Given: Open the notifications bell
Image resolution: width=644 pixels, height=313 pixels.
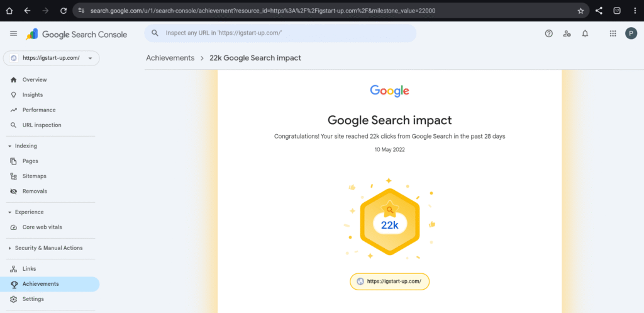Looking at the screenshot, I should coord(586,34).
